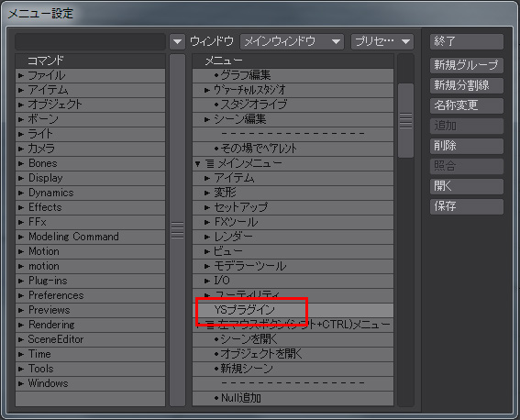This screenshot has height=420, width=520.
Task: Click the menu list scrollbar thumb
Action: pos(405,121)
